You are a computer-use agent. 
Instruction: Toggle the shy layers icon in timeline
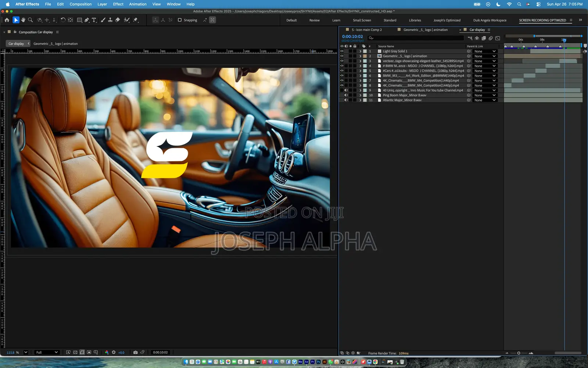(477, 38)
